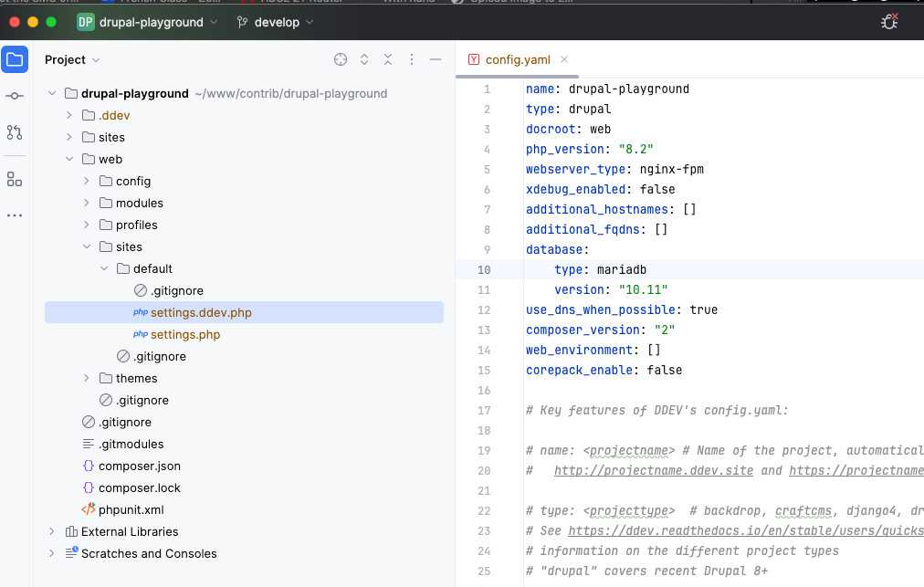Image resolution: width=924 pixels, height=587 pixels.
Task: Expand the modules folder
Action: (x=87, y=203)
